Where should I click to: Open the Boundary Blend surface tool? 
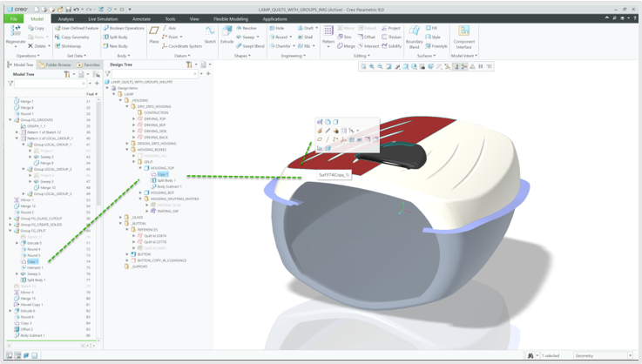(414, 35)
